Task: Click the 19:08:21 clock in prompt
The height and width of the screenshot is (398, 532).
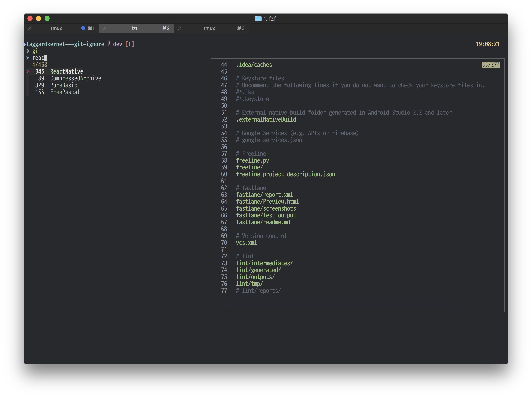Action: 487,44
